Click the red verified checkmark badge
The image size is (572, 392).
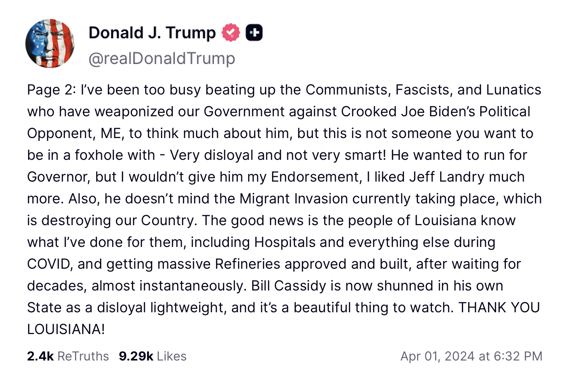[231, 33]
